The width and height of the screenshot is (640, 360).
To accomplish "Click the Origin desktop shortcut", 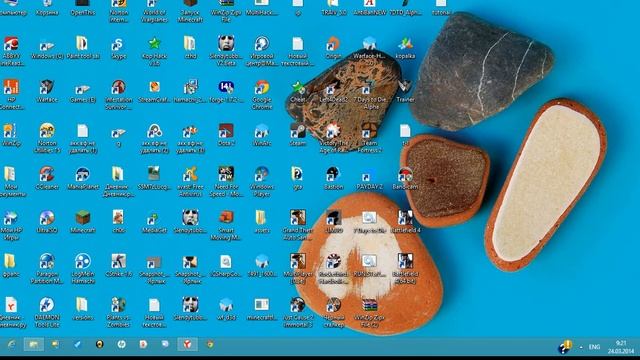I will pos(333,48).
